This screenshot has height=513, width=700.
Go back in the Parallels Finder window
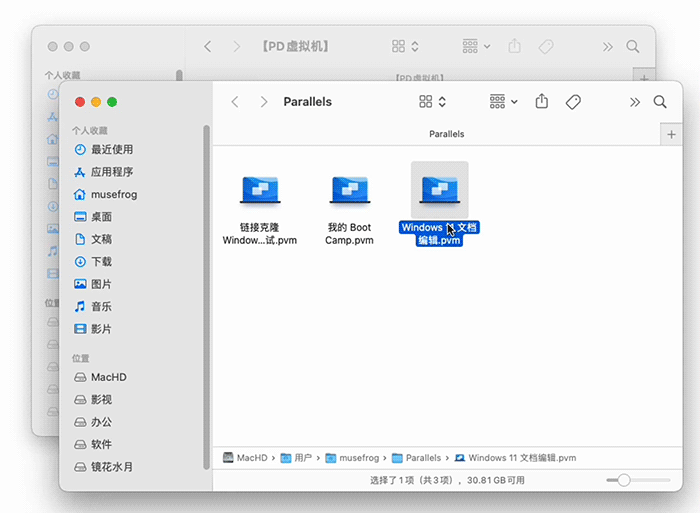[x=235, y=102]
